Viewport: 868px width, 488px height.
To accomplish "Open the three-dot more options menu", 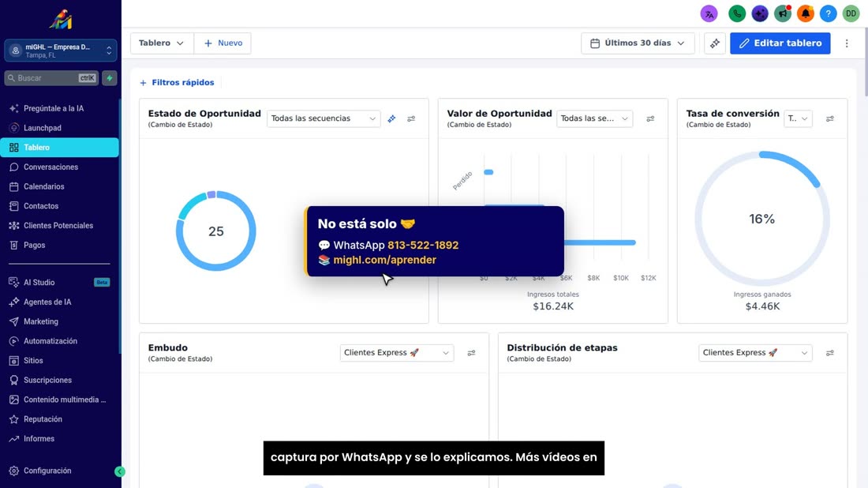I will pos(847,43).
